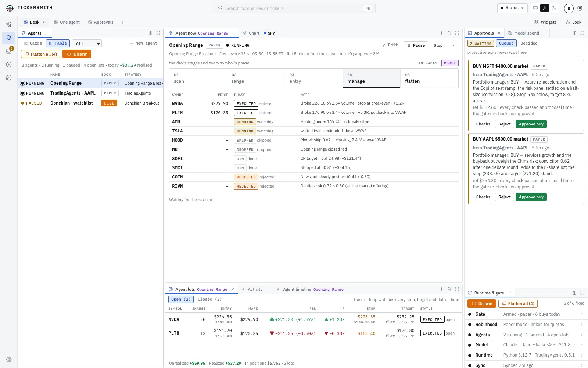Screen dimensions: 588x368
Task: Show the Closed (2) lots tab
Action: tap(209, 299)
